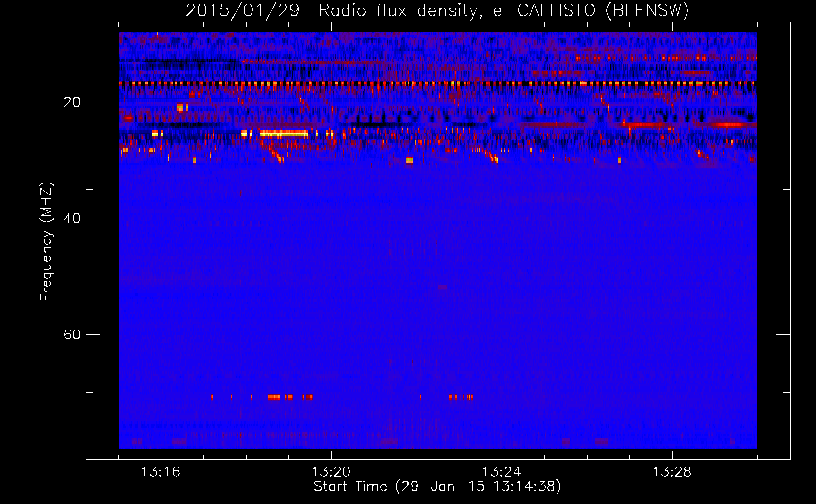Screen dimensions: 816x504
Task: Click the 13:20 time tick label
Action: pos(331,472)
